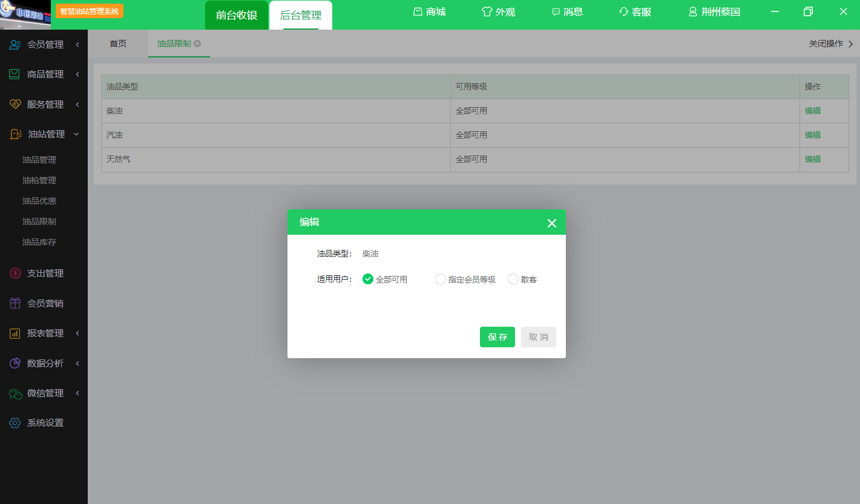Click the 系统设置 gear icon

(x=15, y=423)
